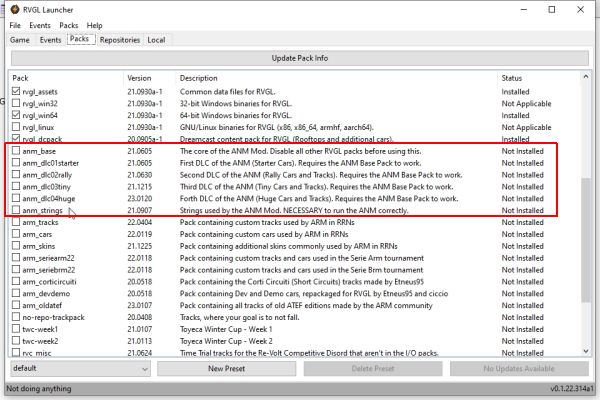Open the Events menu in menu bar
The image size is (600, 400).
click(40, 25)
